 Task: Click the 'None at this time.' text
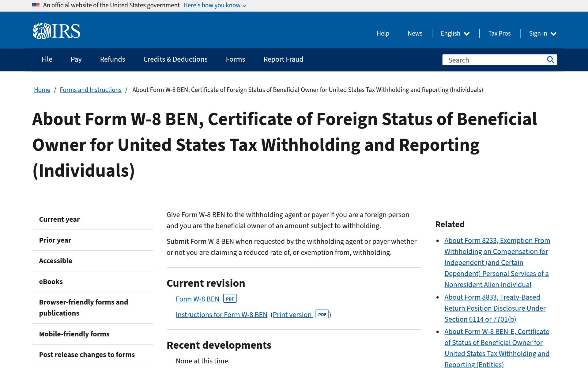point(203,361)
